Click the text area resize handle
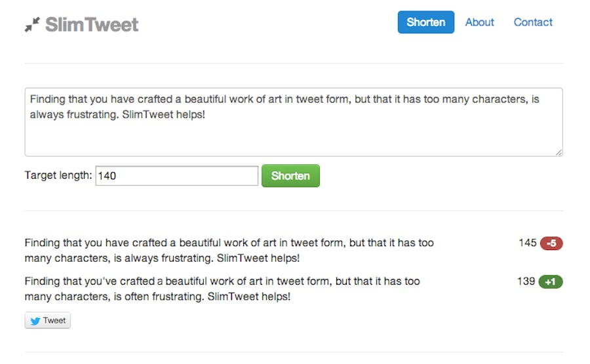The height and width of the screenshot is (364, 590). pyautogui.click(x=559, y=152)
